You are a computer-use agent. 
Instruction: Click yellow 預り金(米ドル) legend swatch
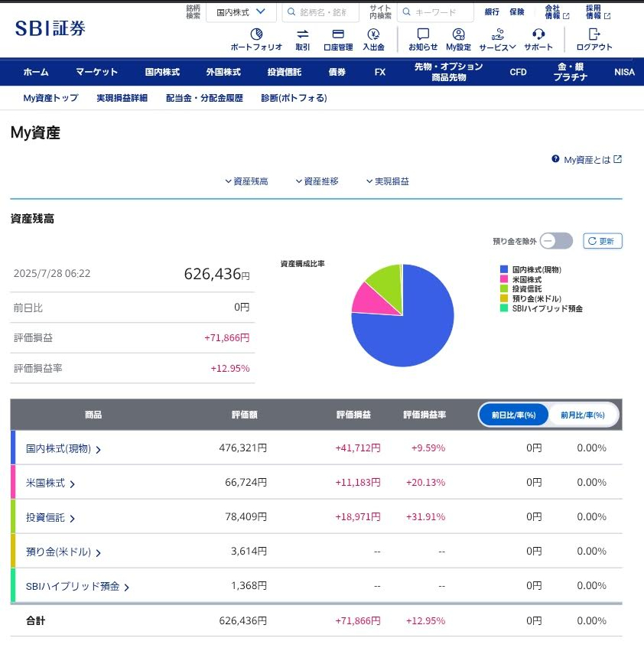click(504, 298)
